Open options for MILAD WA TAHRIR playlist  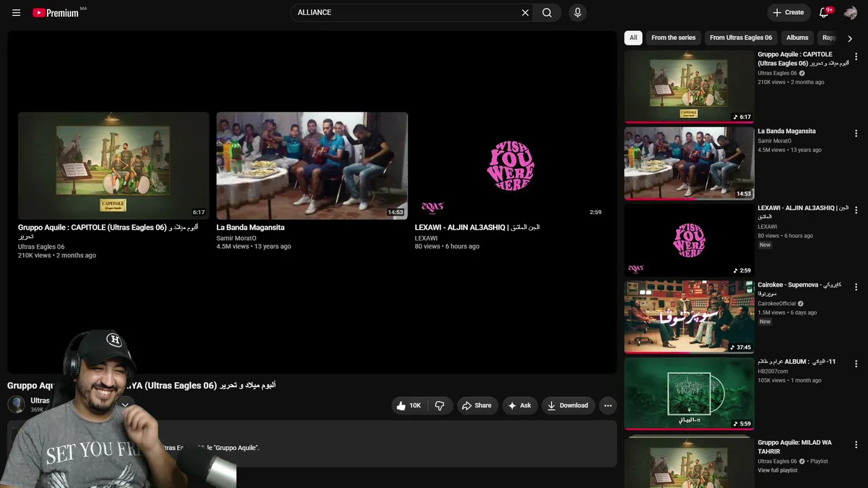coord(856,445)
